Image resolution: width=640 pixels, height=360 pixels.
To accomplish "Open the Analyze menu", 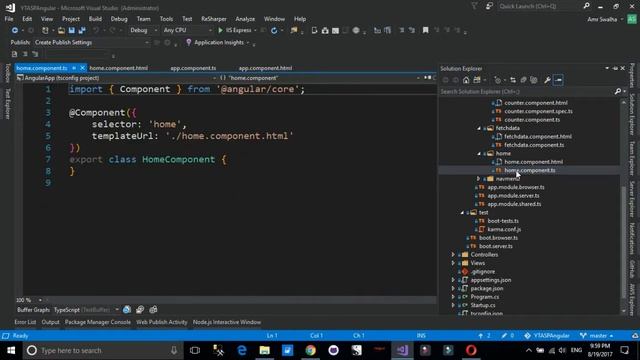I will tap(245, 19).
